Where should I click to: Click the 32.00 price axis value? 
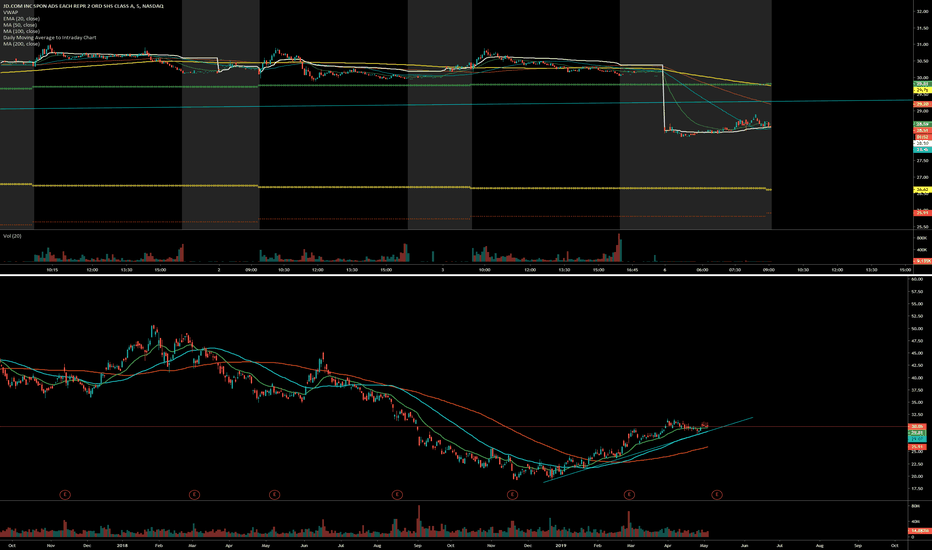(922, 11)
